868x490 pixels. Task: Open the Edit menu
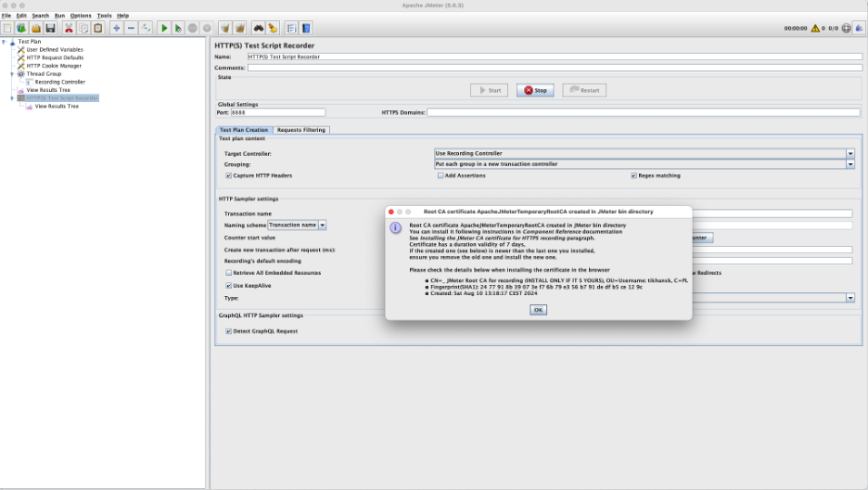[21, 16]
